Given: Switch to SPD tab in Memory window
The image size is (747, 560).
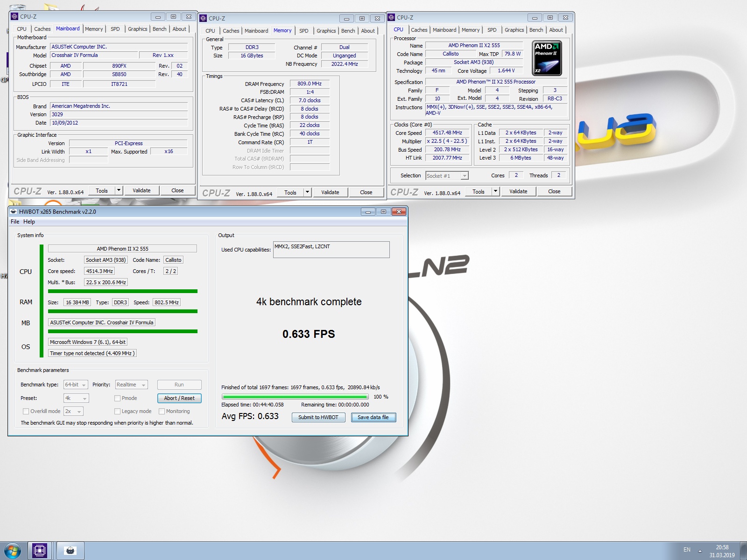Looking at the screenshot, I should tap(304, 31).
